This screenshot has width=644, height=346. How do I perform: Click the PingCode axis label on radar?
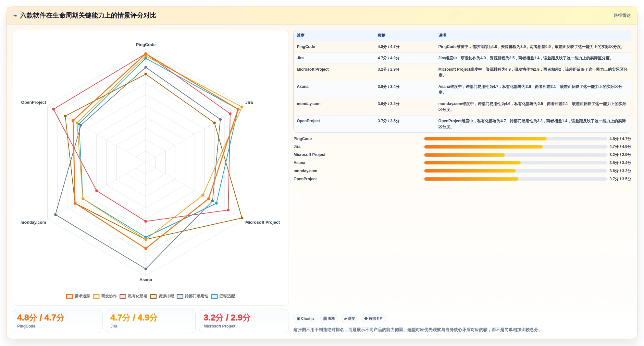click(145, 45)
